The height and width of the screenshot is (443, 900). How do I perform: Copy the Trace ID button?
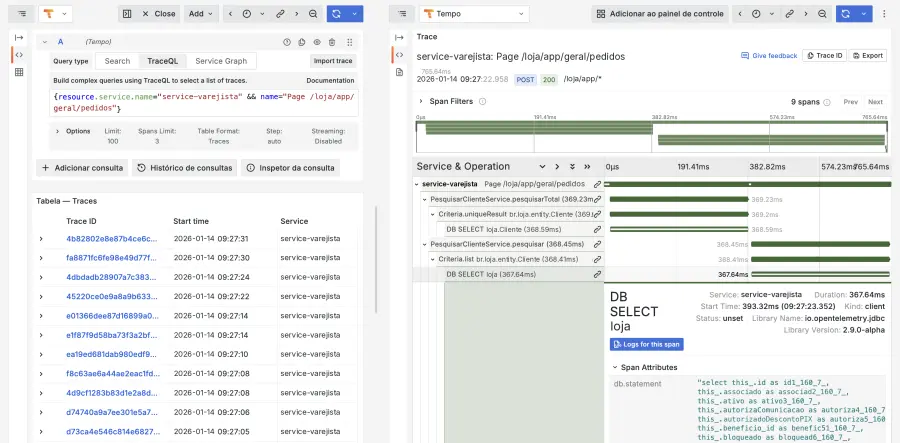point(824,56)
